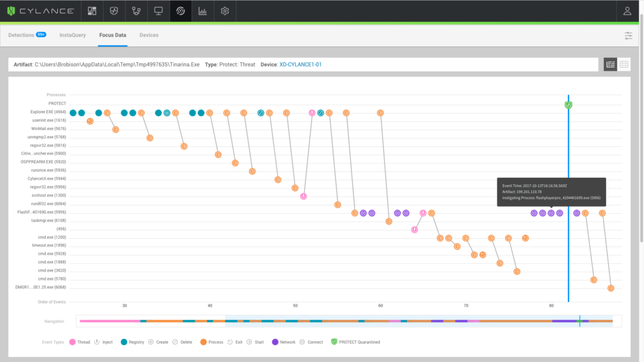Image resolution: width=644 pixels, height=362 pixels.
Task: Open the filter sliders icon
Action: tap(628, 36)
